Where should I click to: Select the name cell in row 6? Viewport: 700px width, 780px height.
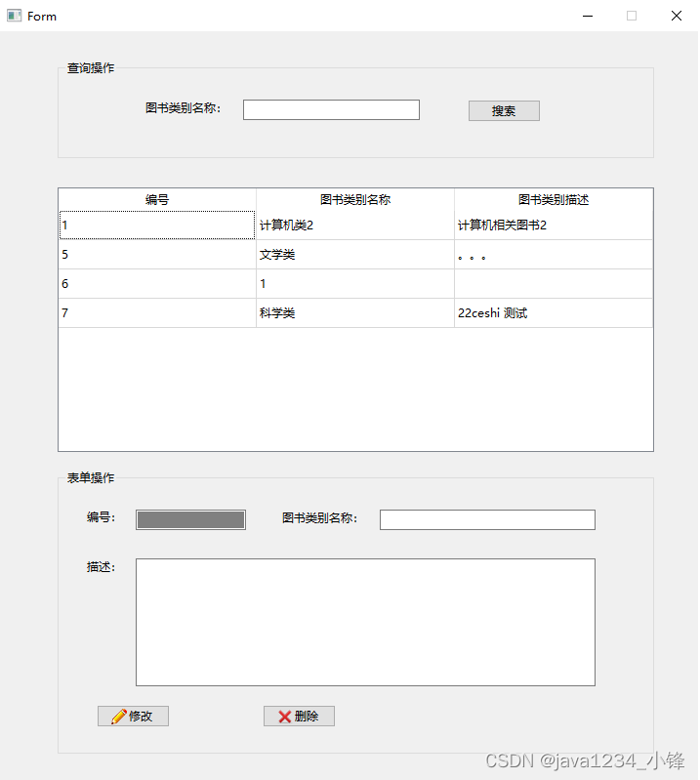click(x=356, y=284)
